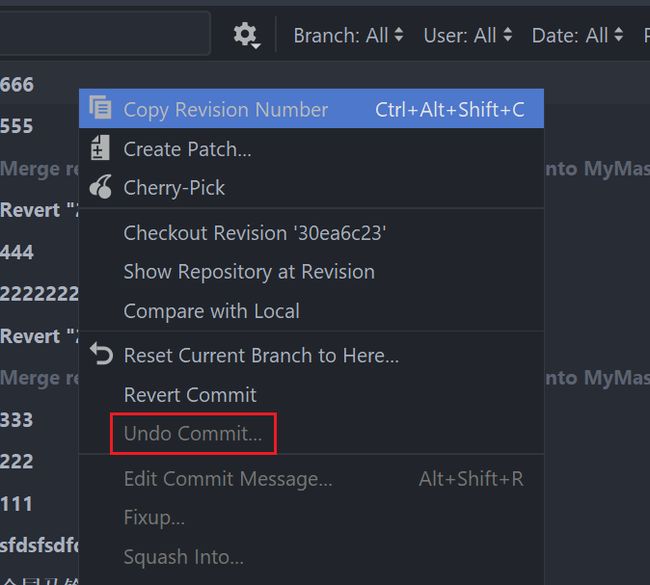
Task: Open the Date: All filter dropdown
Action: coord(577,36)
